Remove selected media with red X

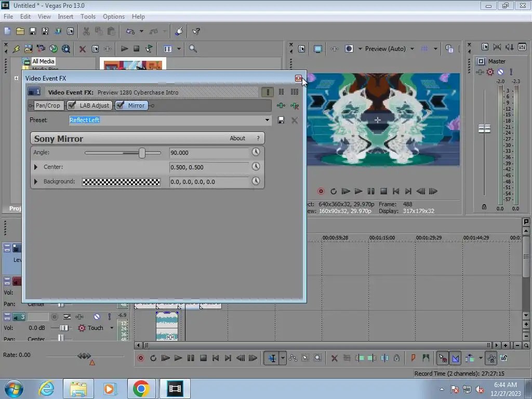(x=83, y=49)
